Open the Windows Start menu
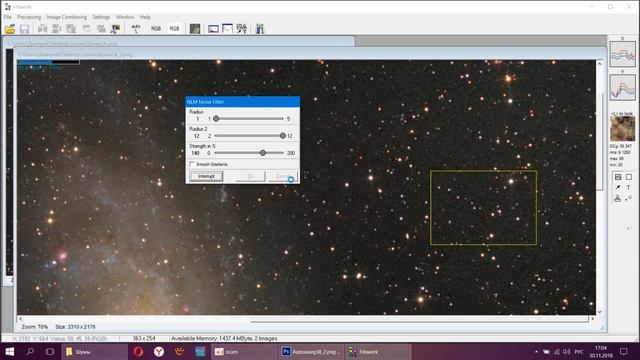The height and width of the screenshot is (360, 640). 10,351
